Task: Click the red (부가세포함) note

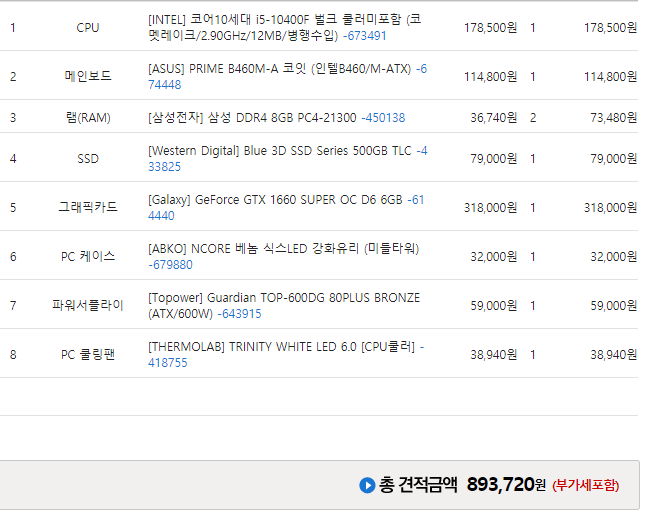Action: (585, 486)
